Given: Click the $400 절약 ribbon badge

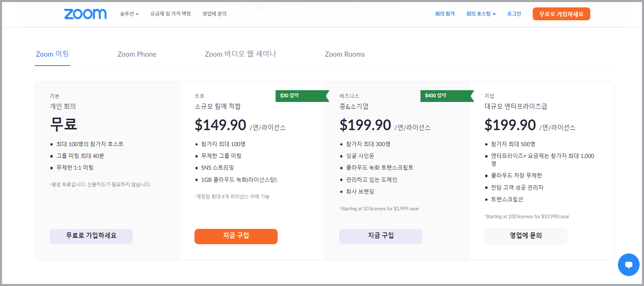Looking at the screenshot, I should point(447,96).
